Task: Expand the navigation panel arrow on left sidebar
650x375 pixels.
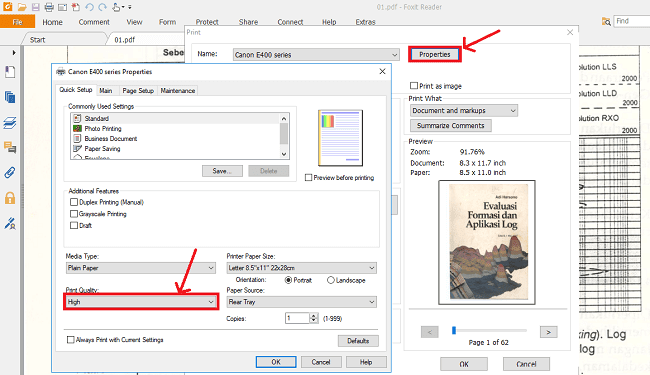Action: click(14, 53)
